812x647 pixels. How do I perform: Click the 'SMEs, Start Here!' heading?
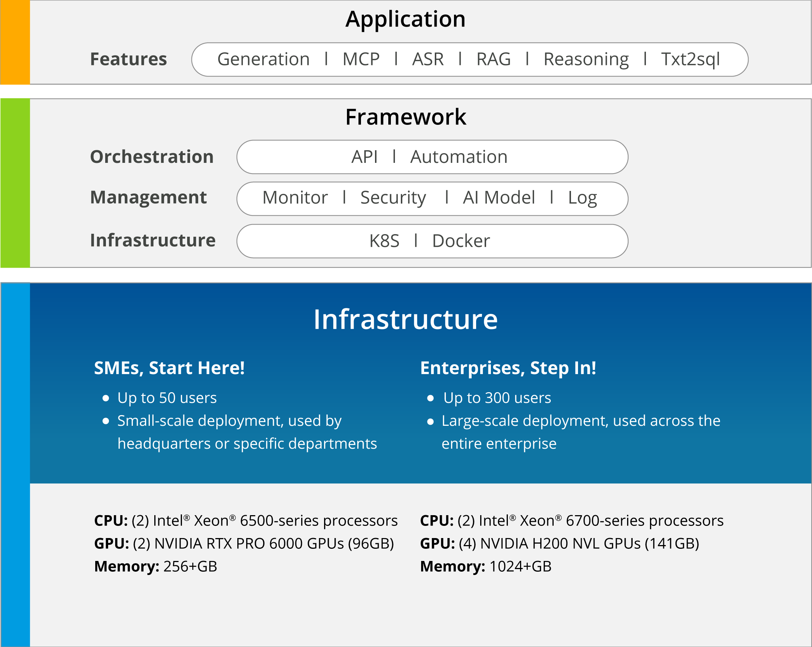pos(169,369)
